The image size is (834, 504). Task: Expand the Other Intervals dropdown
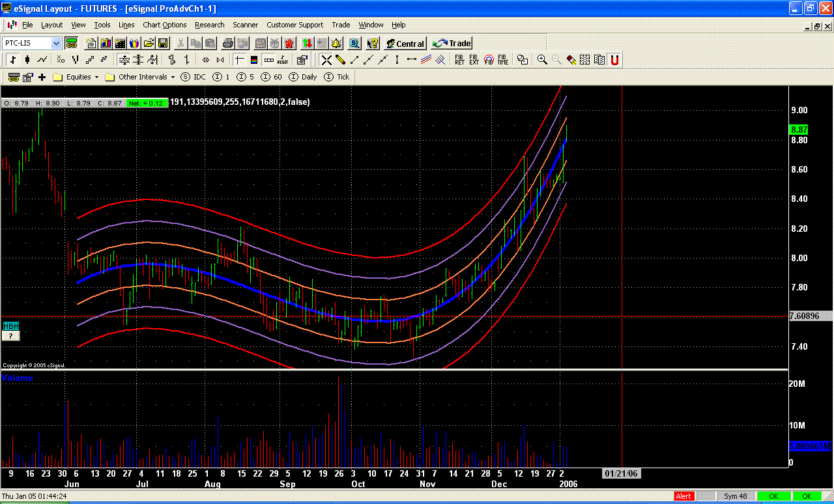coord(173,77)
